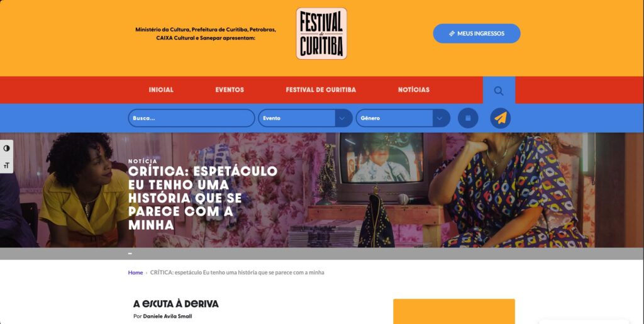Viewport: 644px width, 324px height.
Task: Expand the Gênero dropdown arrow
Action: [440, 118]
